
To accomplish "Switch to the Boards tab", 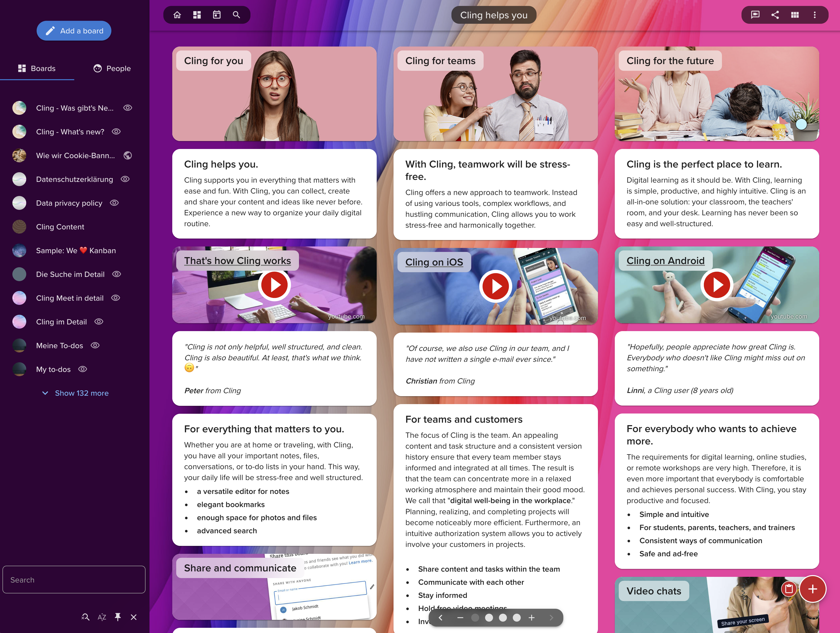I will (37, 68).
